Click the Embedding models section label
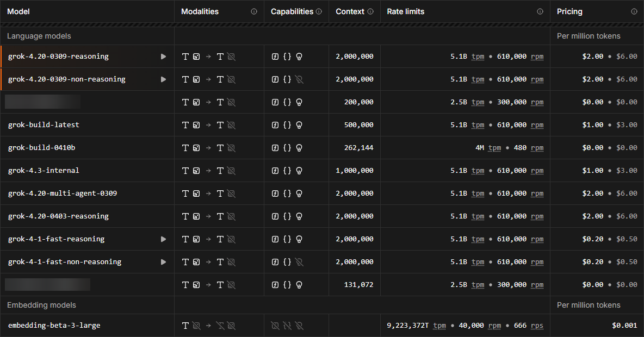 coord(41,305)
